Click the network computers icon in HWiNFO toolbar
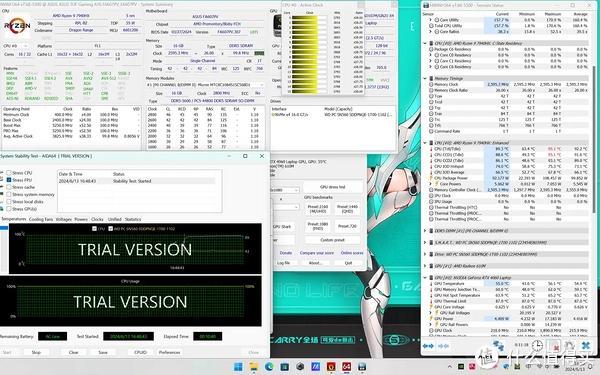 (498, 346)
